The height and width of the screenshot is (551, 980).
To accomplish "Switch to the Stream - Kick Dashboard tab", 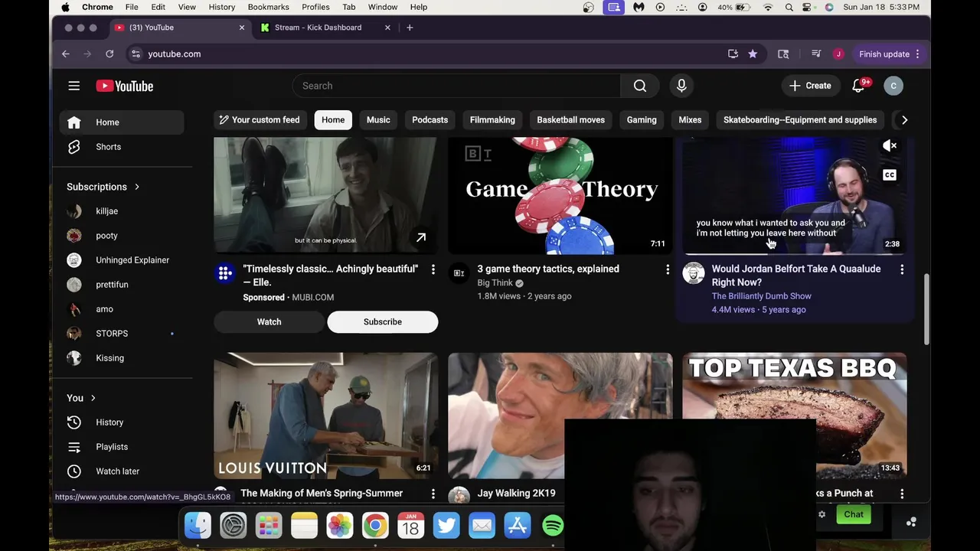I will pyautogui.click(x=325, y=28).
